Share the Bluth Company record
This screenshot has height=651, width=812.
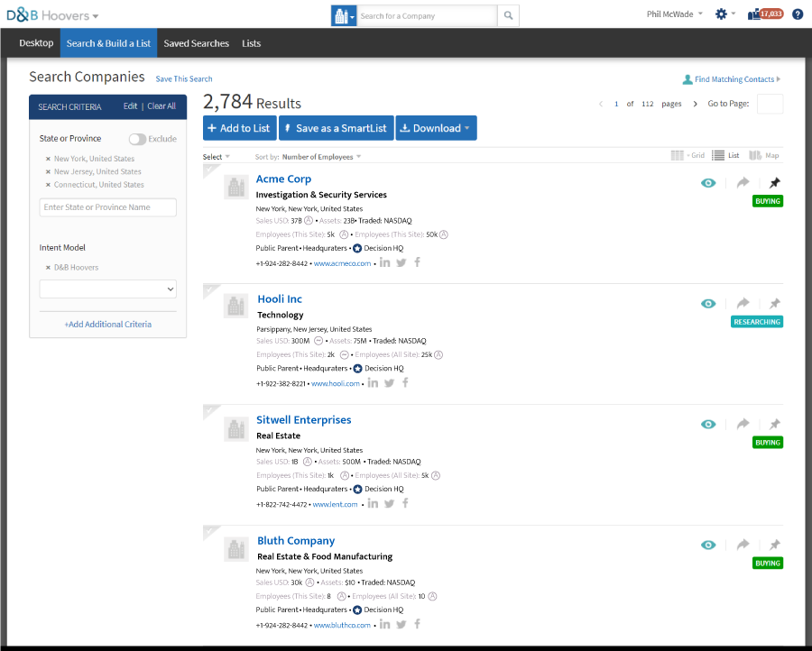(743, 545)
